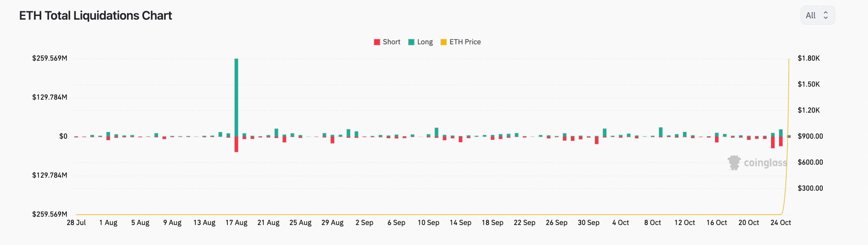This screenshot has width=868, height=245.
Task: Click the top $259.569M axis label
Action: click(x=50, y=58)
